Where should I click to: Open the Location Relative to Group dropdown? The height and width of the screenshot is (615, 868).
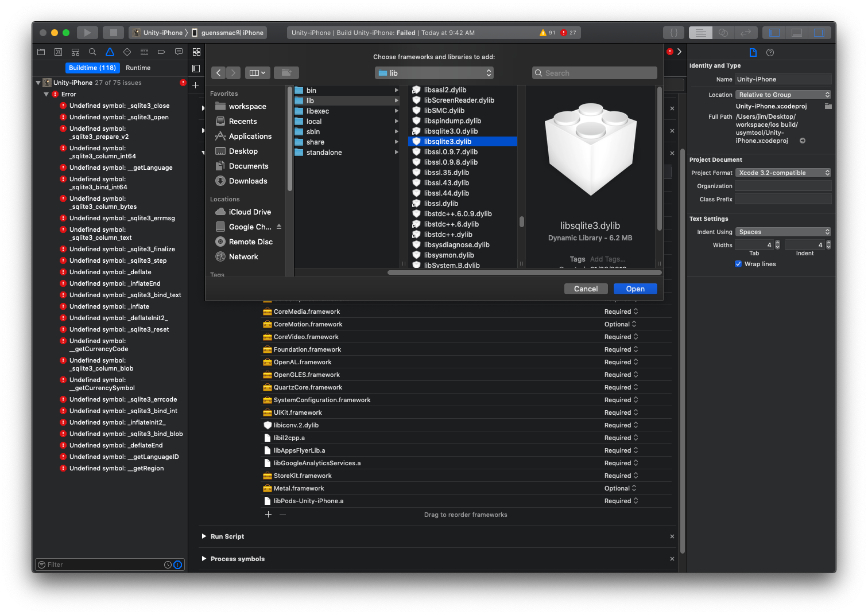tap(784, 95)
